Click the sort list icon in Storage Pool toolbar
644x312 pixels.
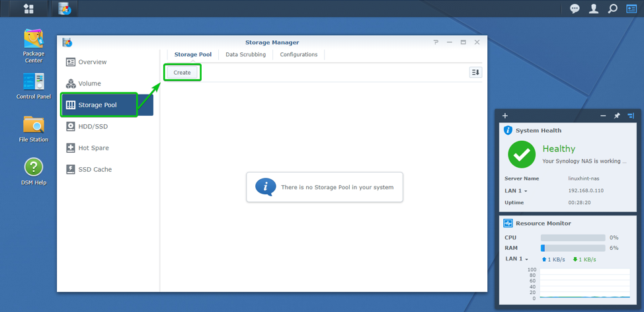point(475,72)
